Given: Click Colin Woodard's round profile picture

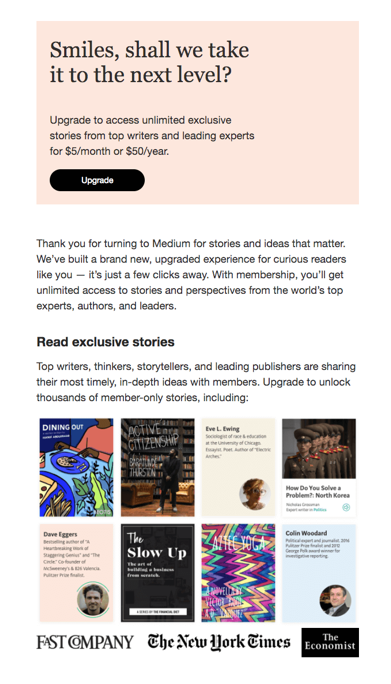Looking at the screenshot, I should point(335,600).
